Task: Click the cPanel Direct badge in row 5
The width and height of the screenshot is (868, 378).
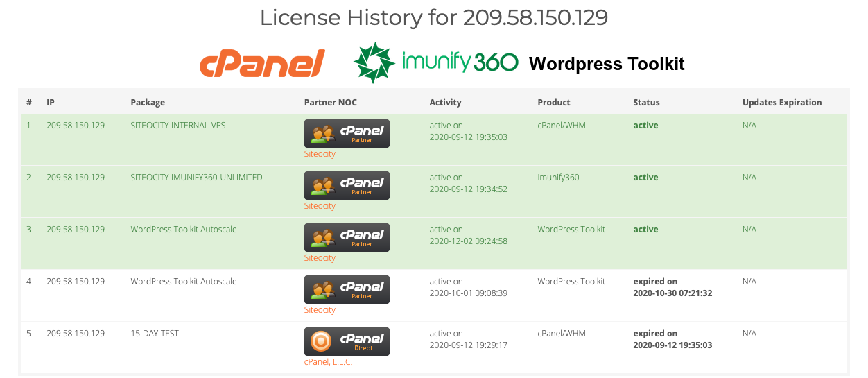Action: point(347,341)
